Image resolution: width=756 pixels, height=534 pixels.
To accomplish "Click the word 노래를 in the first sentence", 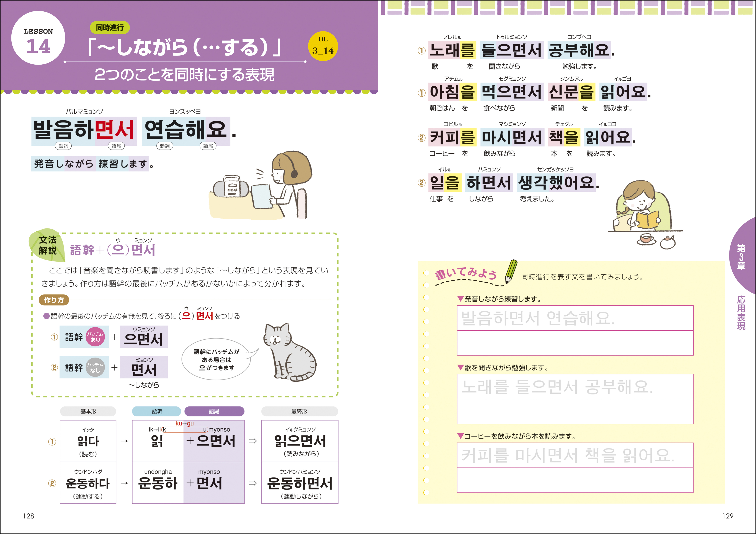I will [x=452, y=50].
